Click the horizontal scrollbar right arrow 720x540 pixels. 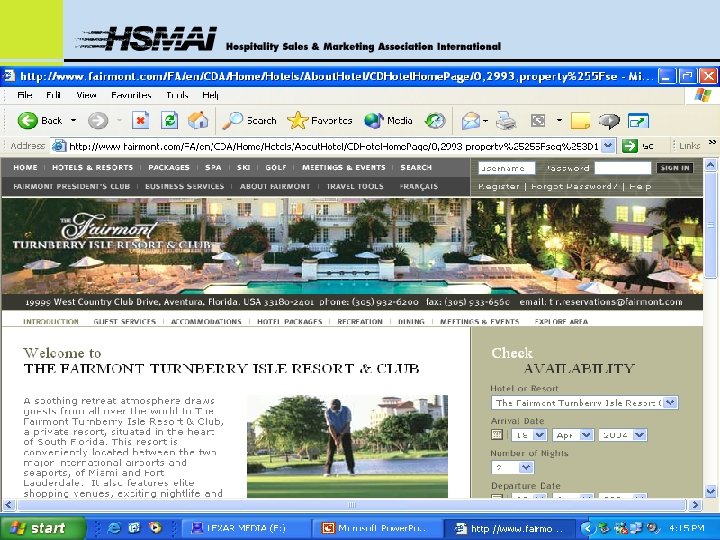(x=695, y=505)
